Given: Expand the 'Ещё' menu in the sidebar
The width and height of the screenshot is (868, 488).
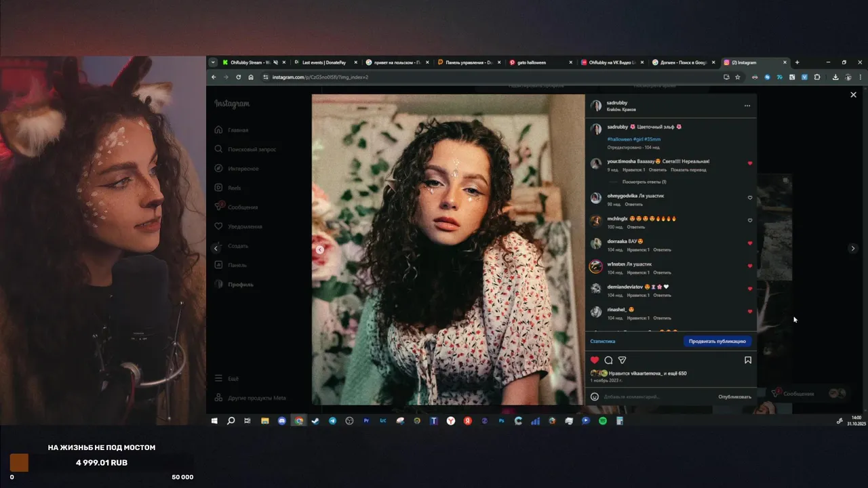Looking at the screenshot, I should click(226, 378).
